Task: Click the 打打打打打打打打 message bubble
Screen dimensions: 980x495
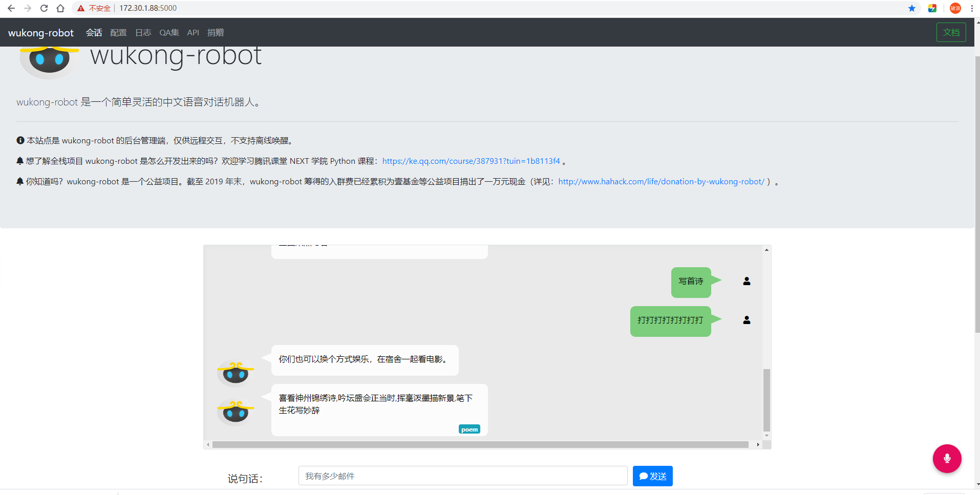Action: pos(670,321)
